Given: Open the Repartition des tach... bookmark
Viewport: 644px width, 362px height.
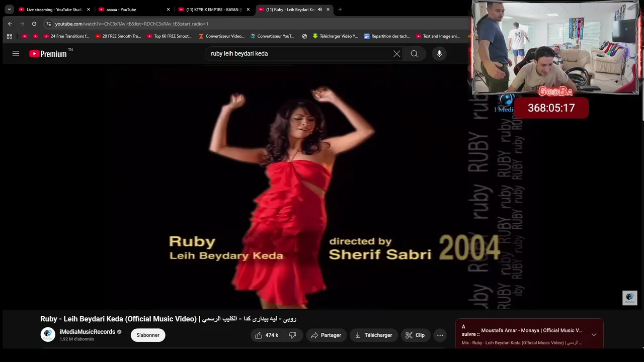Looking at the screenshot, I should (x=387, y=36).
